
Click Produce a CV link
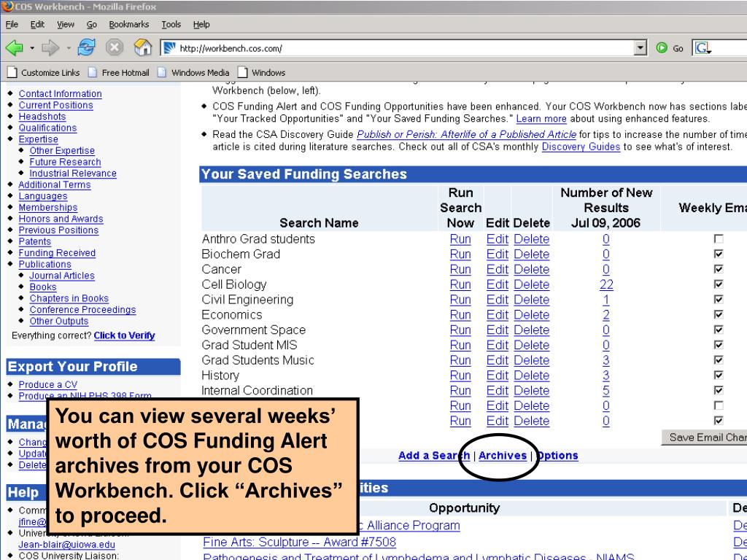tap(47, 385)
